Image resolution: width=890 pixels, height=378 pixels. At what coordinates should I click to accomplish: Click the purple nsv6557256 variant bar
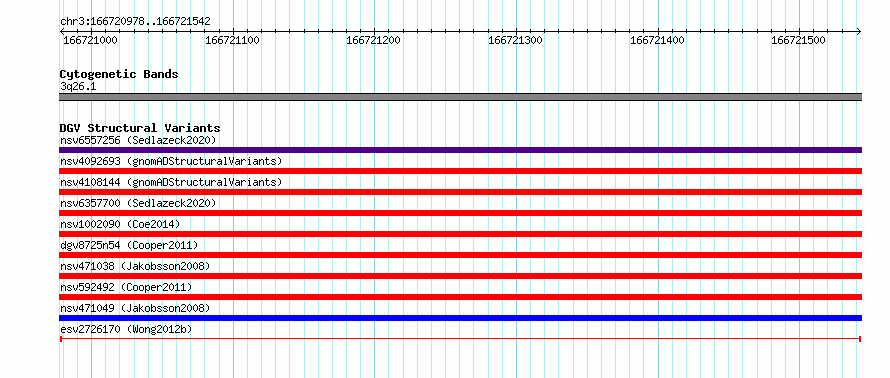click(x=460, y=150)
